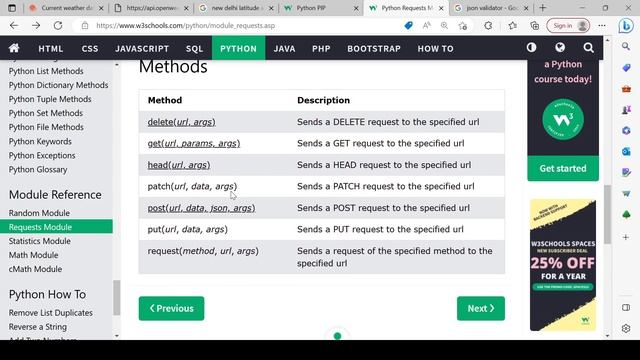The height and width of the screenshot is (360, 640).
Task: Open PHP in top navigation
Action: (321, 48)
